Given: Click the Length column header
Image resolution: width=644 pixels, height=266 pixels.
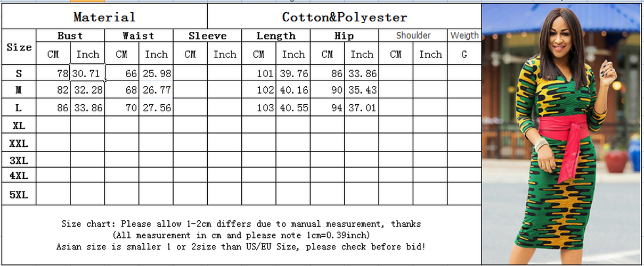Looking at the screenshot, I should [x=275, y=36].
